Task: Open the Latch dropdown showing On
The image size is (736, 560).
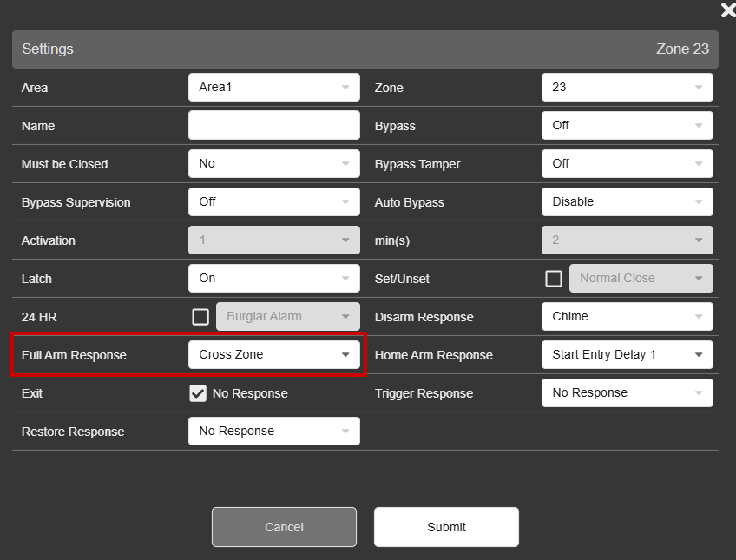Action: 274,279
